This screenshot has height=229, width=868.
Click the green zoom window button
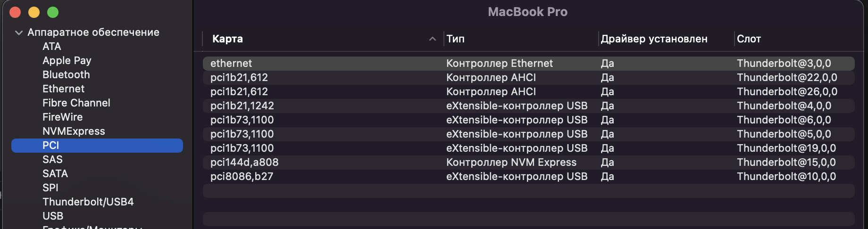pyautogui.click(x=53, y=12)
